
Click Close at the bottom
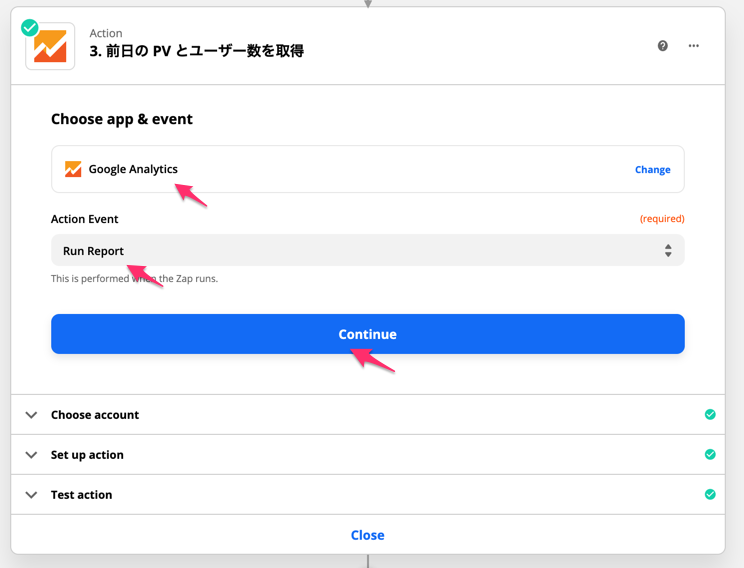(368, 535)
